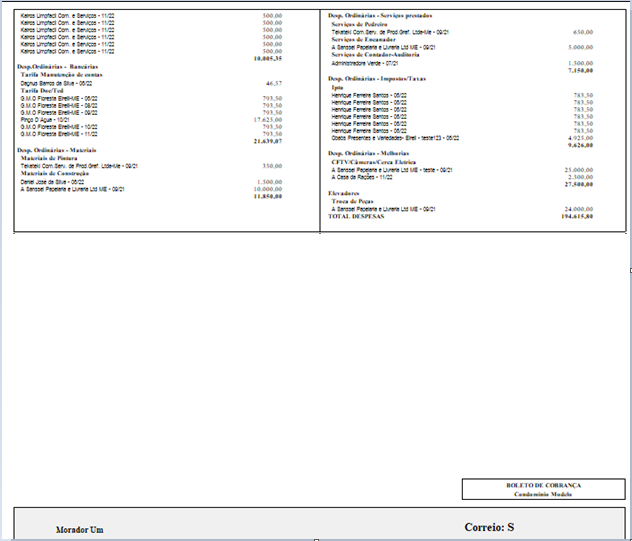Click row 'Daniel Jose da Silva - 06/22'
Screen dimensions: 632x541
click(x=52, y=182)
